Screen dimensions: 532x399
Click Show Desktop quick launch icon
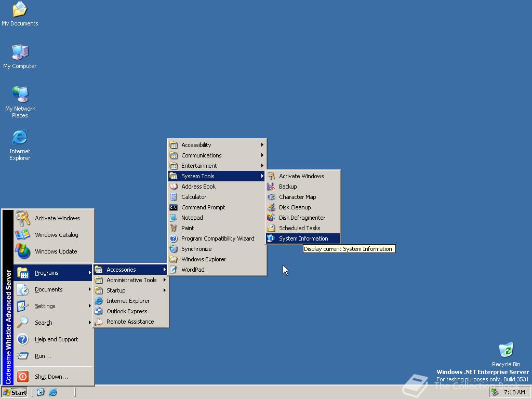41,393
